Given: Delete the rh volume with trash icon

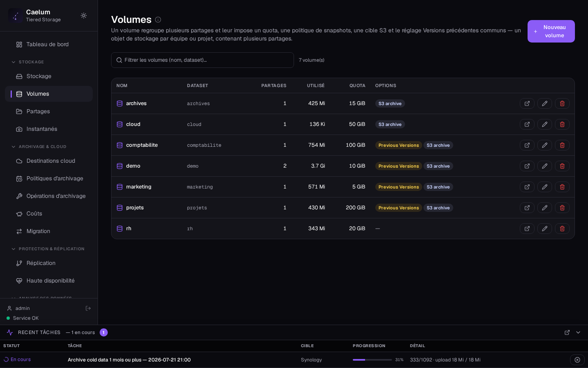Looking at the screenshot, I should [562, 229].
